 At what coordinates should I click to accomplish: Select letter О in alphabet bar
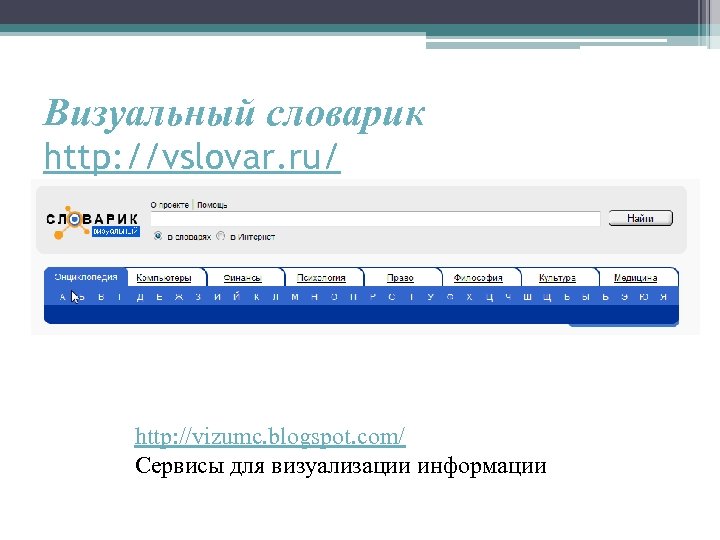[334, 297]
